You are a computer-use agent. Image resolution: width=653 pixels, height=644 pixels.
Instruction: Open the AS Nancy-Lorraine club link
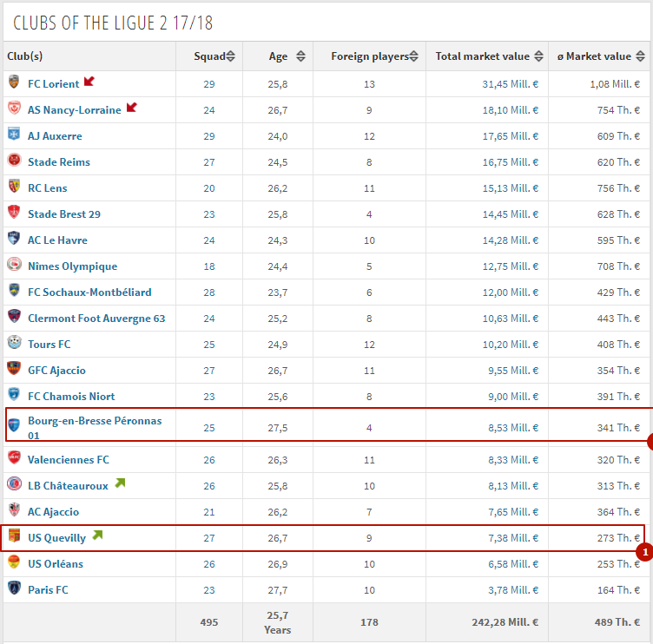pos(75,110)
